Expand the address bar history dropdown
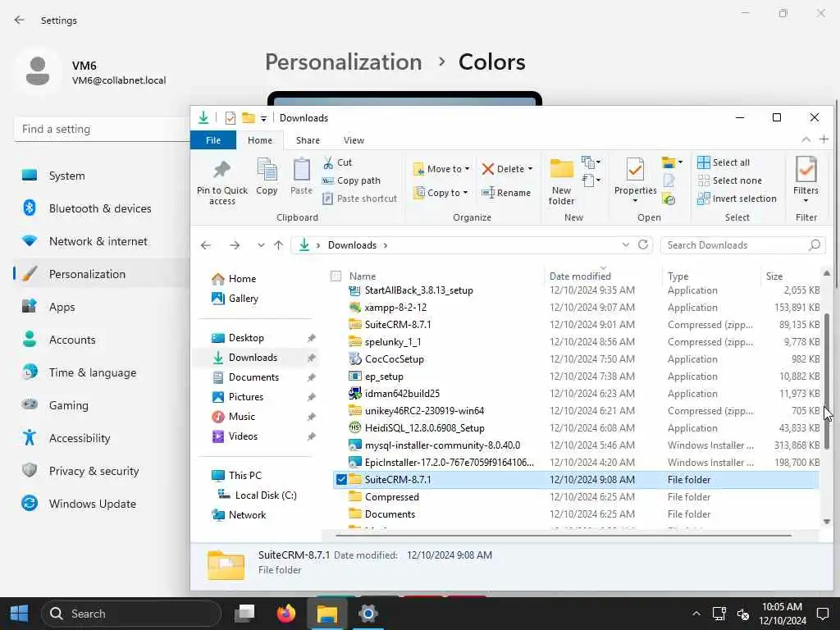 [625, 244]
